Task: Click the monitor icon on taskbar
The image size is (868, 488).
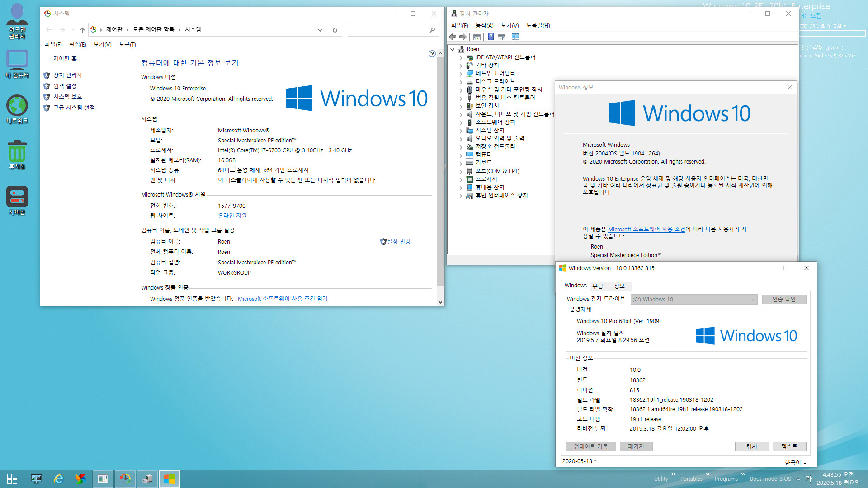Action: tap(36, 479)
